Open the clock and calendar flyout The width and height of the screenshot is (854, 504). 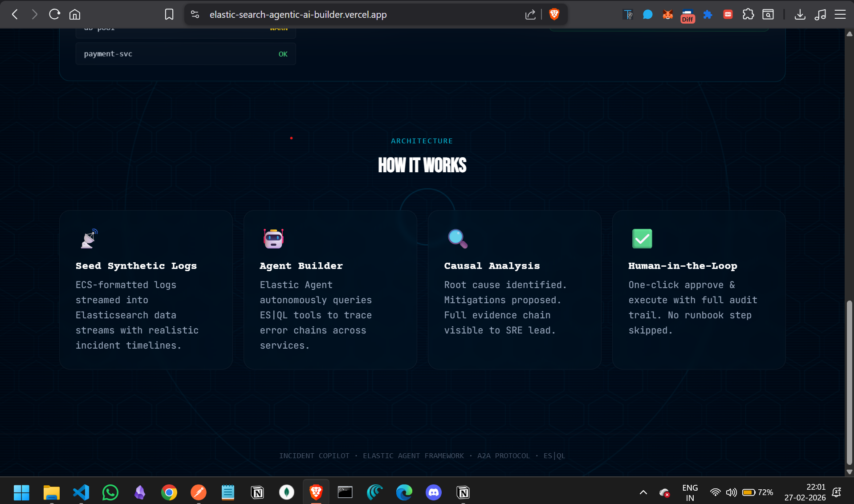pyautogui.click(x=805, y=492)
